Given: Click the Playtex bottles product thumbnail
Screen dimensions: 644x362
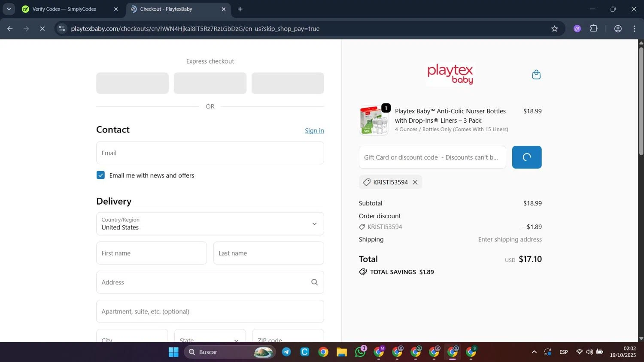Looking at the screenshot, I should click(x=374, y=121).
